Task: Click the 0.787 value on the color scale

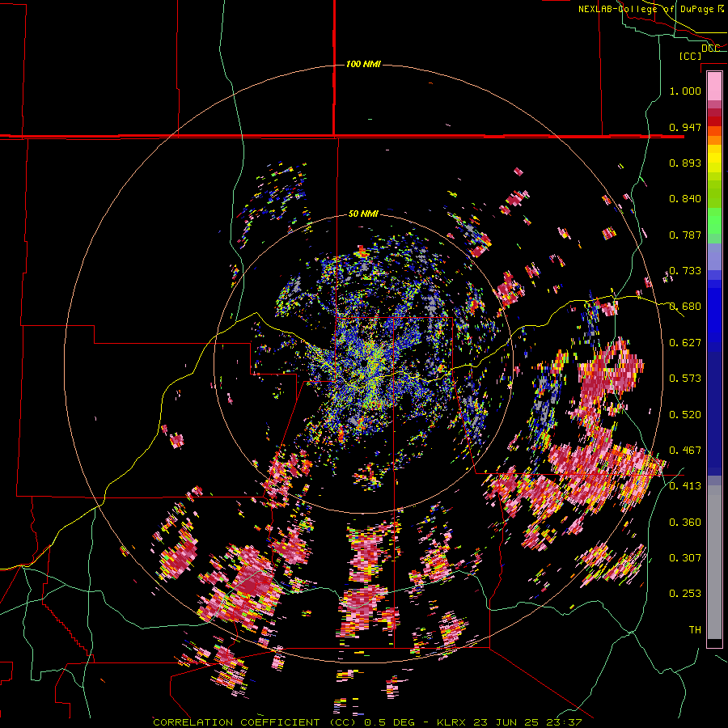Action: click(x=685, y=235)
